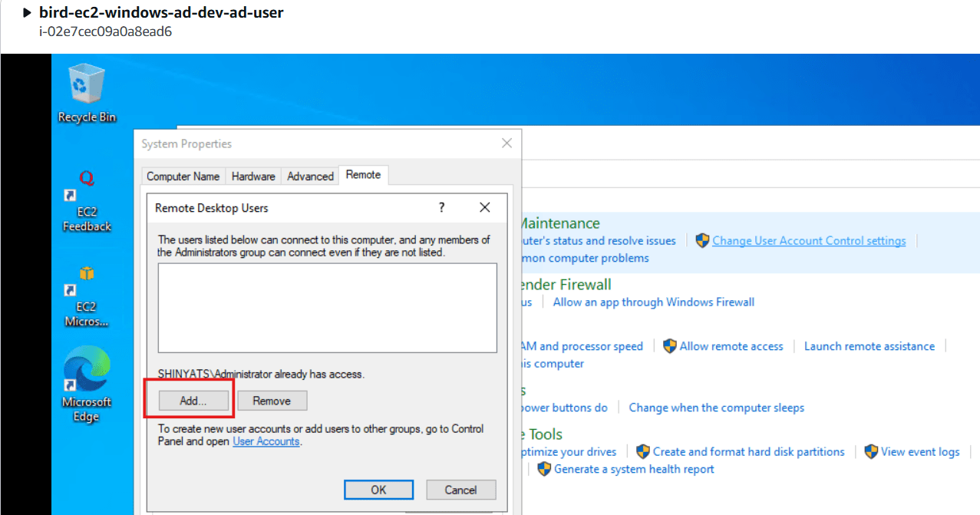
Task: Click the instance ID "i-02e7cec09a0a8ead6"
Action: click(105, 31)
